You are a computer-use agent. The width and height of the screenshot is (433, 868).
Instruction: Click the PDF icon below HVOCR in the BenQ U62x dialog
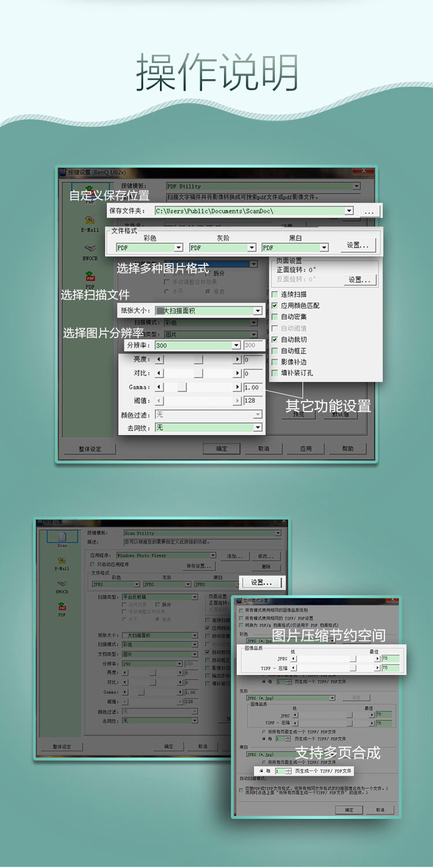pos(90,278)
